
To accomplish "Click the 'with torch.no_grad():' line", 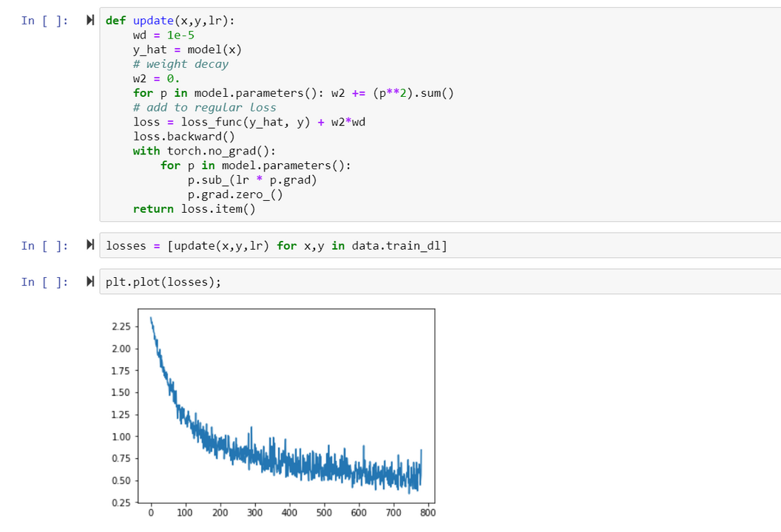I will click(x=197, y=151).
